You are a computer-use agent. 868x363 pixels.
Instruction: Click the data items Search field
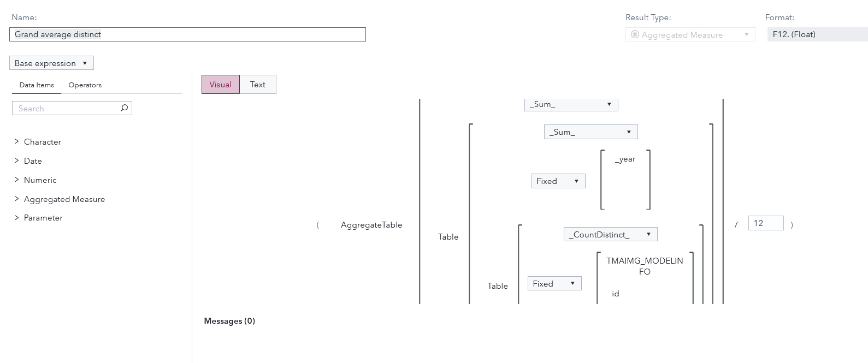click(66, 109)
